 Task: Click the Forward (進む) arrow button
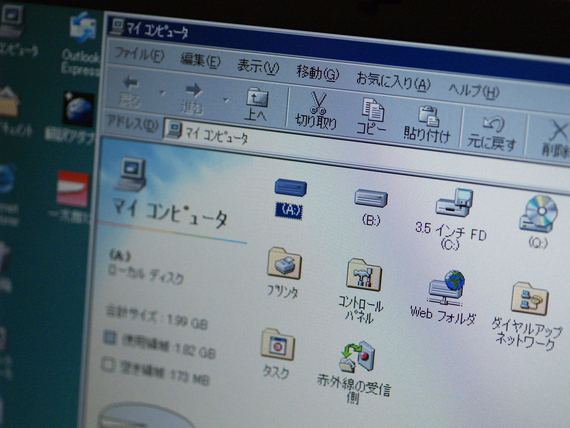[x=192, y=98]
